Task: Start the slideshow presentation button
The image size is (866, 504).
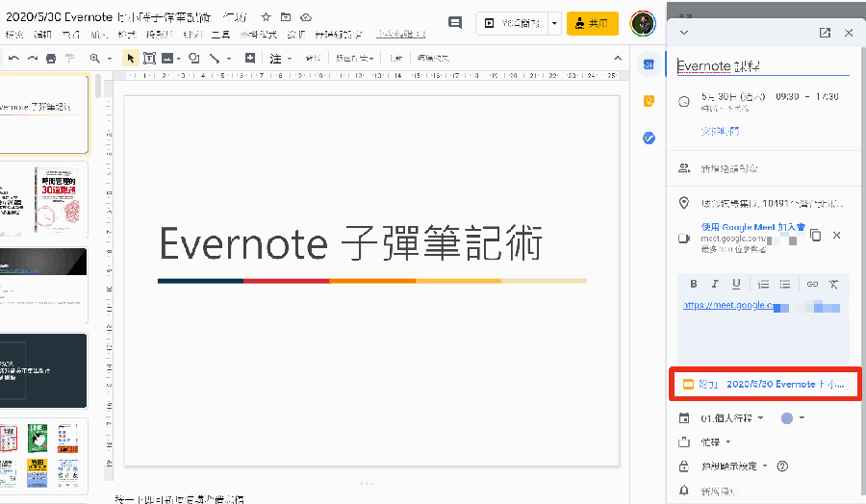Action: (512, 23)
